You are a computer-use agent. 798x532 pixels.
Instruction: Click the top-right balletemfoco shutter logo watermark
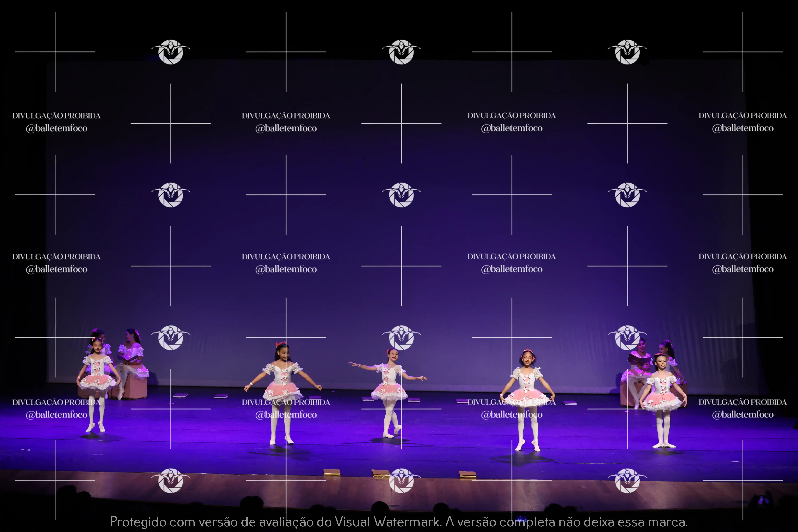coord(627,52)
